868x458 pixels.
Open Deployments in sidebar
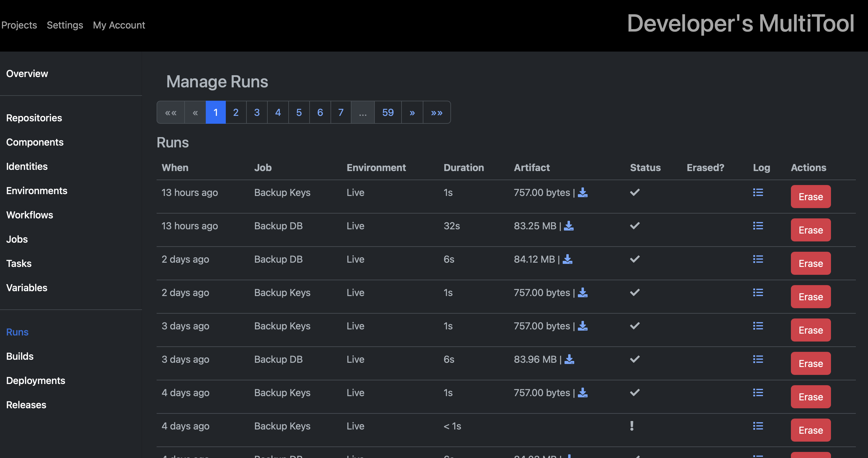pyautogui.click(x=36, y=381)
